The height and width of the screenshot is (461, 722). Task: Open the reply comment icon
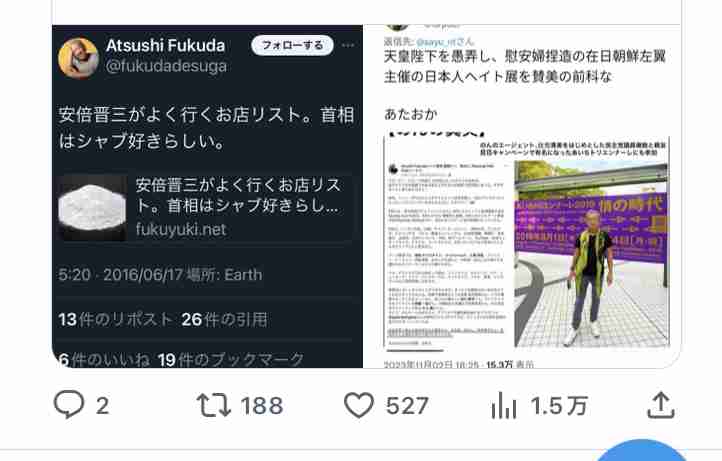tap(69, 405)
